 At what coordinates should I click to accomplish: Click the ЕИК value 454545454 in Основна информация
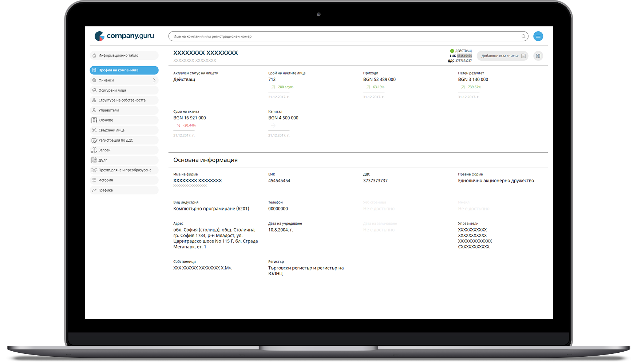[279, 181]
